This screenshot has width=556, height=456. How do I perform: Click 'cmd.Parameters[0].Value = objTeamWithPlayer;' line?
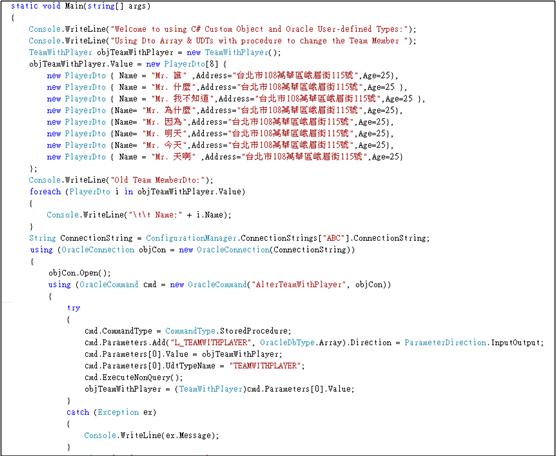pos(183,354)
